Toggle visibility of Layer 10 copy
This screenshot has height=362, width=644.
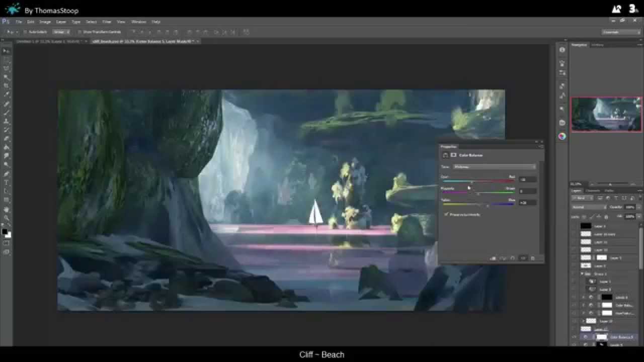tap(574, 234)
